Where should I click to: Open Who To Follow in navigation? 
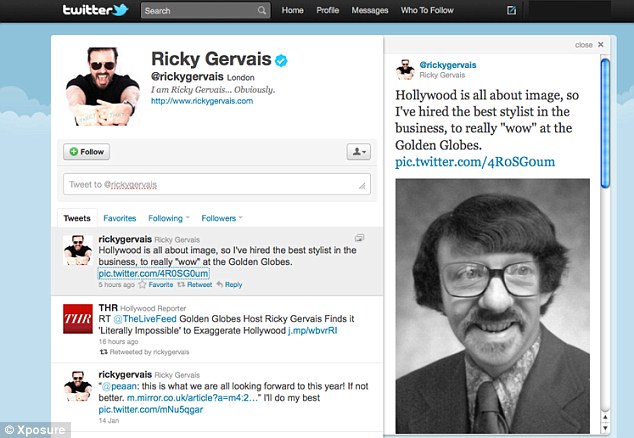(x=427, y=10)
